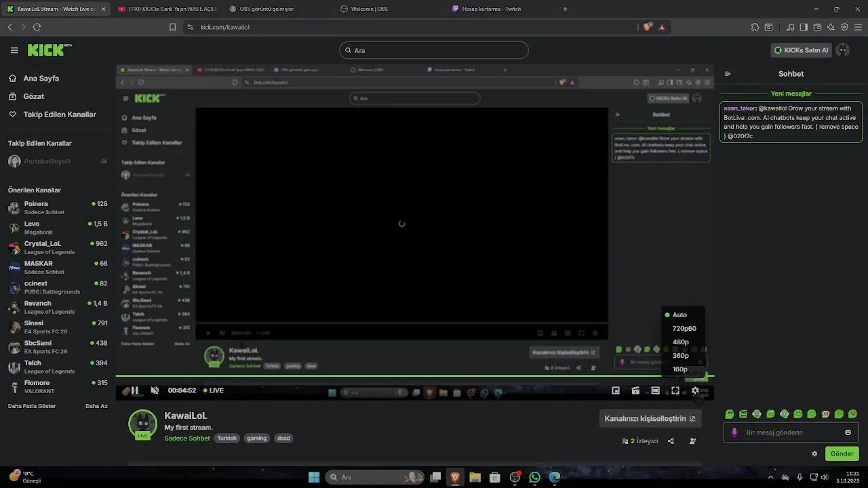868x488 pixels.
Task: Pause the live stream playback
Action: (135, 390)
